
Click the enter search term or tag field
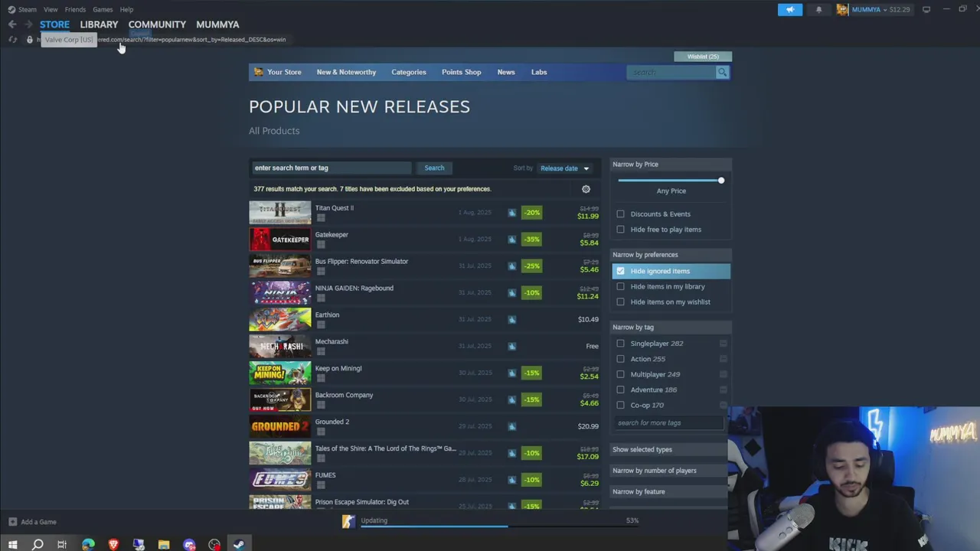tap(332, 168)
